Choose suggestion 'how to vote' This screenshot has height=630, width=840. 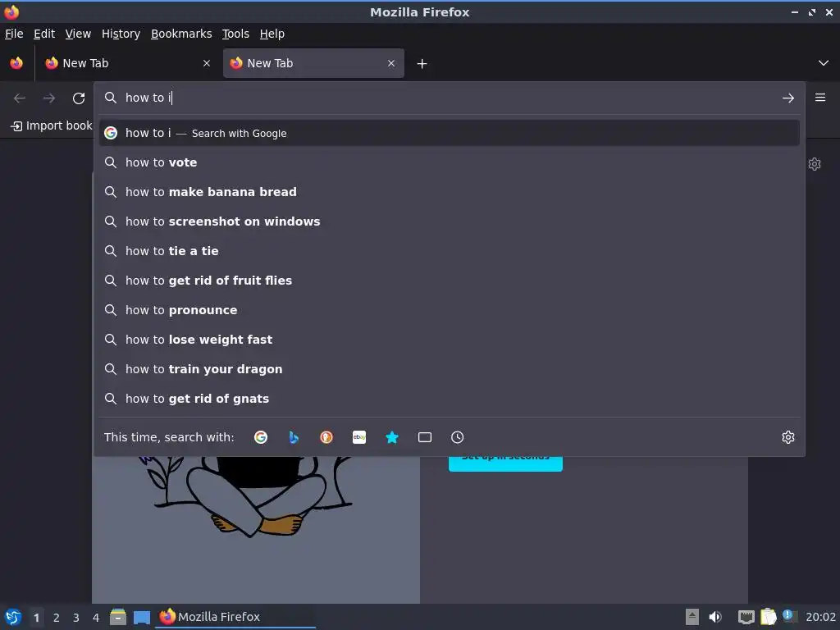pos(450,162)
